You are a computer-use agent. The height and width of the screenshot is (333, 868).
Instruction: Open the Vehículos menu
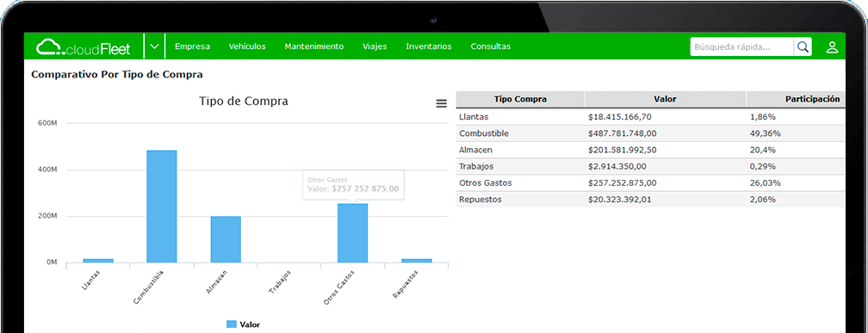coord(247,46)
